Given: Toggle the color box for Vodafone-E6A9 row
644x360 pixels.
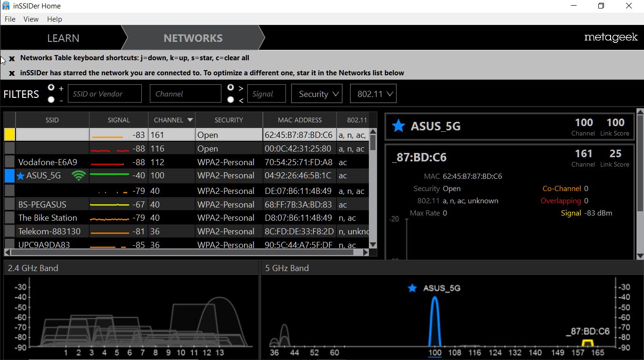Looking at the screenshot, I should [9, 162].
